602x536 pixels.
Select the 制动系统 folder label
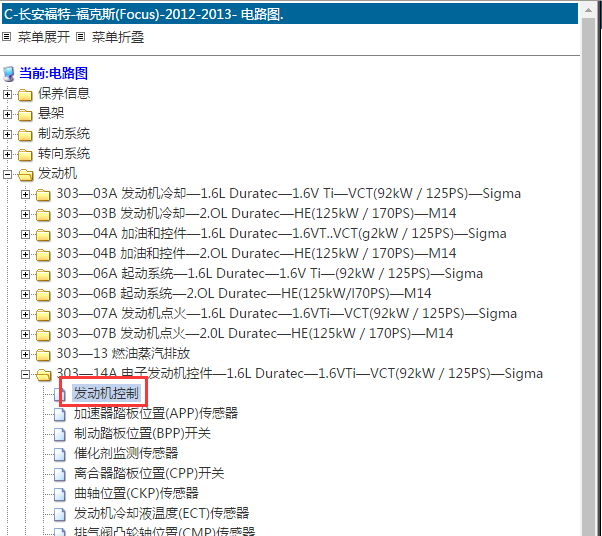pyautogui.click(x=64, y=133)
